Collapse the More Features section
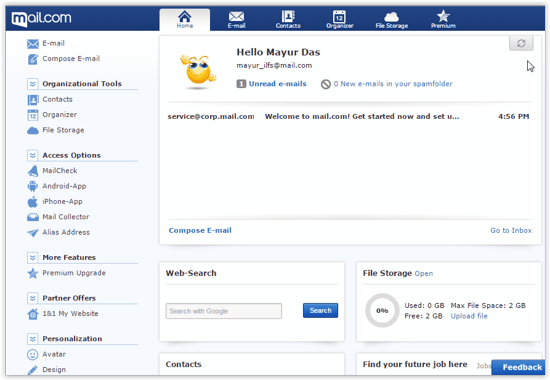550x380 pixels. point(32,258)
